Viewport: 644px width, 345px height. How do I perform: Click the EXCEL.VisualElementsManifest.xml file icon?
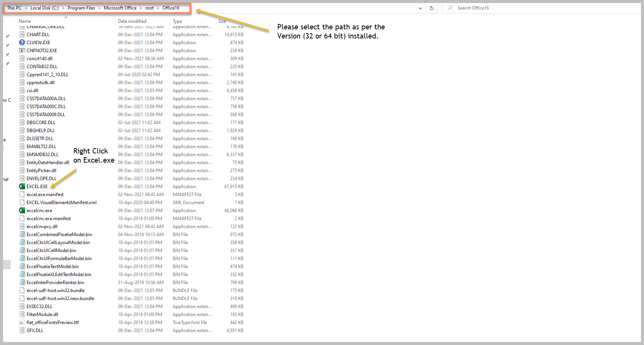coord(22,203)
